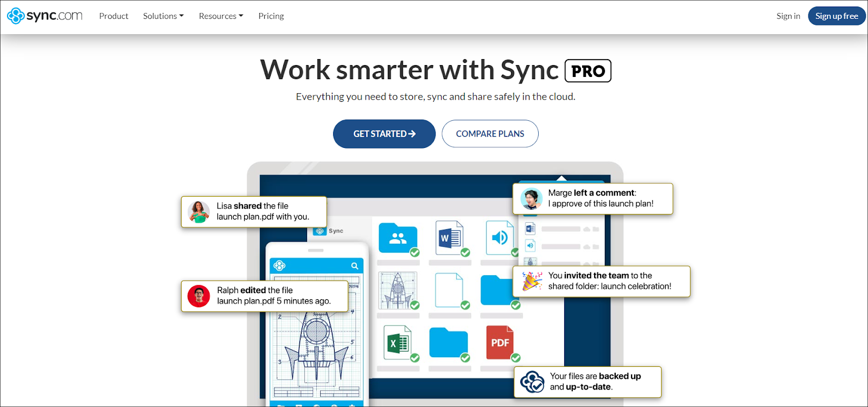Image resolution: width=868 pixels, height=407 pixels.
Task: Click the Sync label in laptop sidebar
Action: click(336, 231)
